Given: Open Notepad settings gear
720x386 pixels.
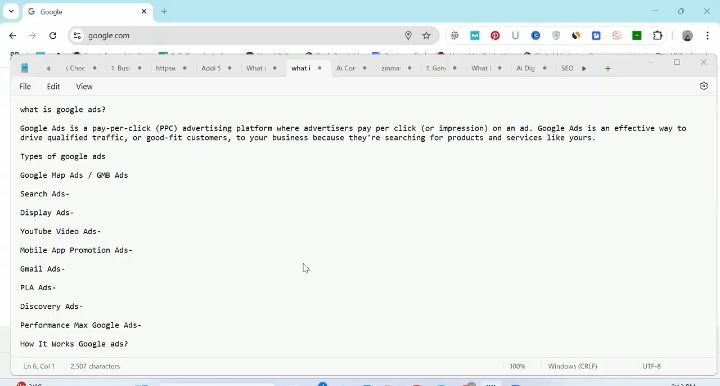Looking at the screenshot, I should (703, 86).
